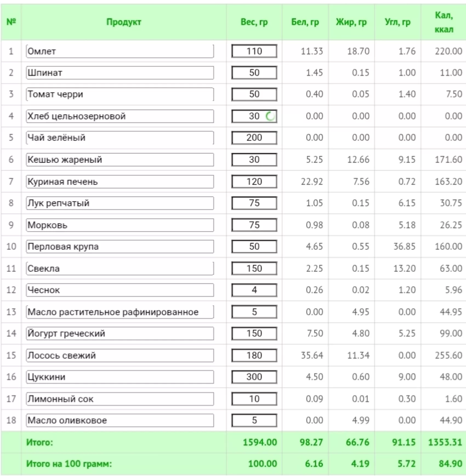Click the Бел, гр column header
The height and width of the screenshot is (476, 466).
coord(305,22)
